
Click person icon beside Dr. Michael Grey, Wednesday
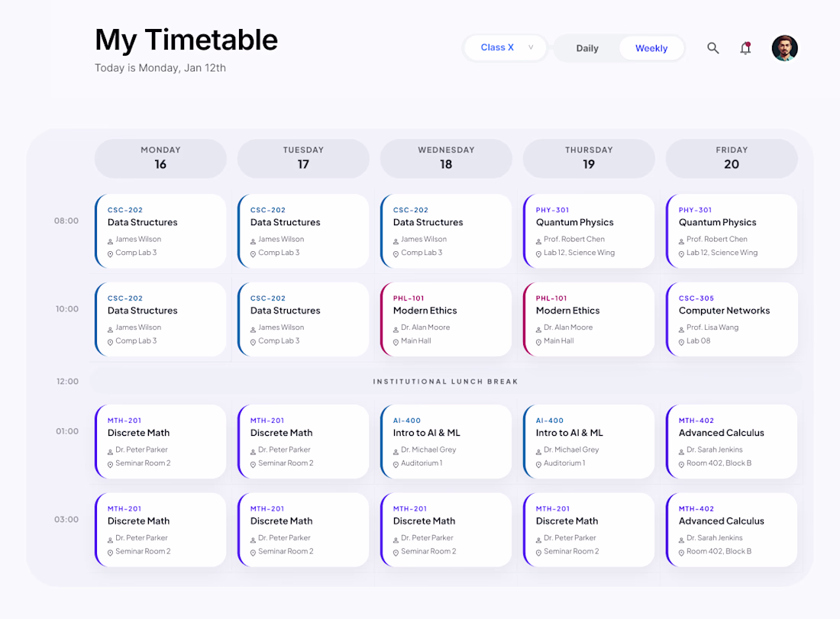pos(396,451)
